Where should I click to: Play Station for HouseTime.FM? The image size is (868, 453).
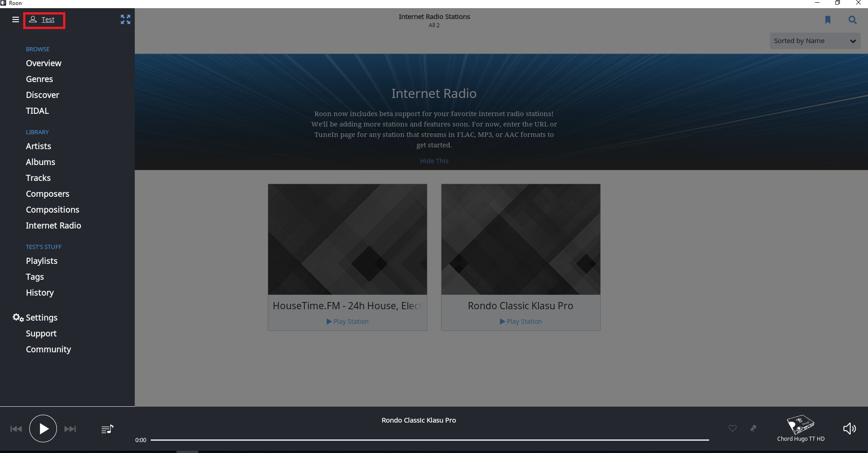click(348, 321)
